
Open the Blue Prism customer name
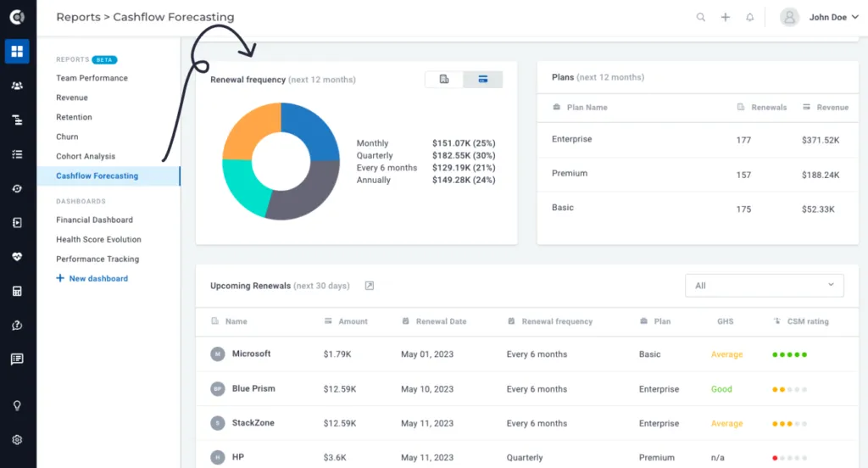[253, 389]
